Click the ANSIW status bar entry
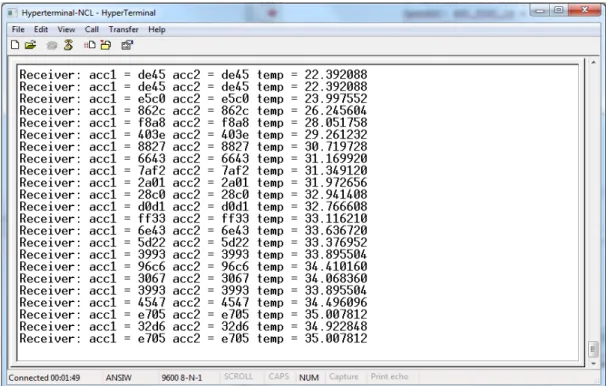Image resolution: width=606 pixels, height=386 pixels. coord(119,377)
